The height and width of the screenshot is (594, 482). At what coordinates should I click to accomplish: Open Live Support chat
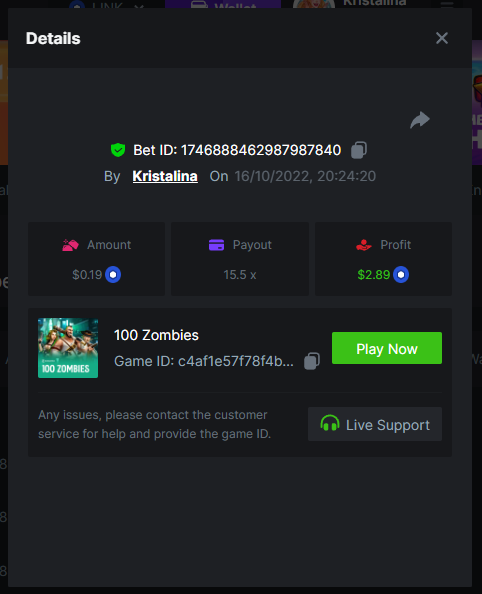pos(375,424)
